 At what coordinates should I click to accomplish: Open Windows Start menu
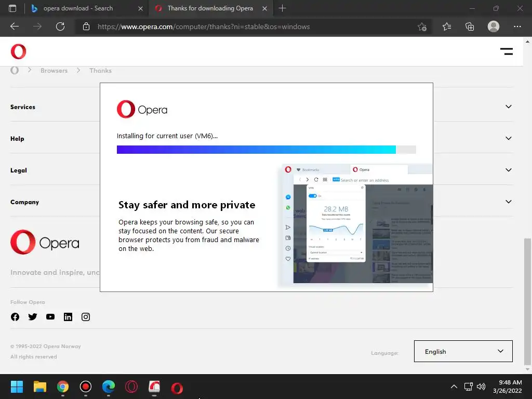pyautogui.click(x=17, y=387)
